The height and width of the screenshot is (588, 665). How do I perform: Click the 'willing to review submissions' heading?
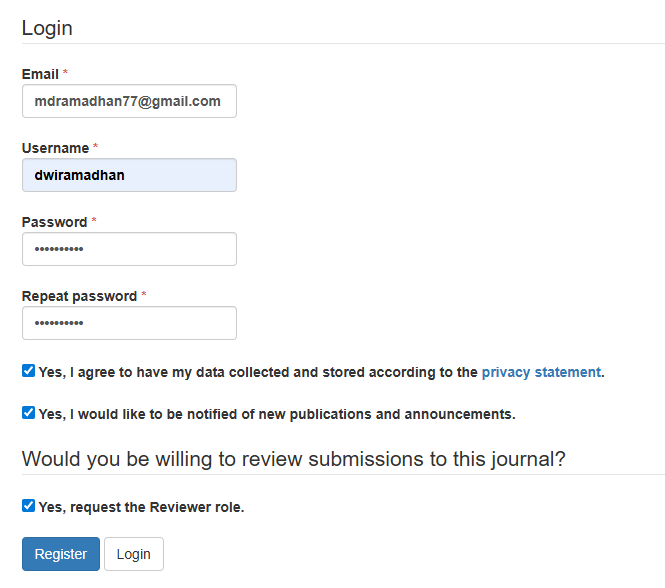(x=293, y=459)
